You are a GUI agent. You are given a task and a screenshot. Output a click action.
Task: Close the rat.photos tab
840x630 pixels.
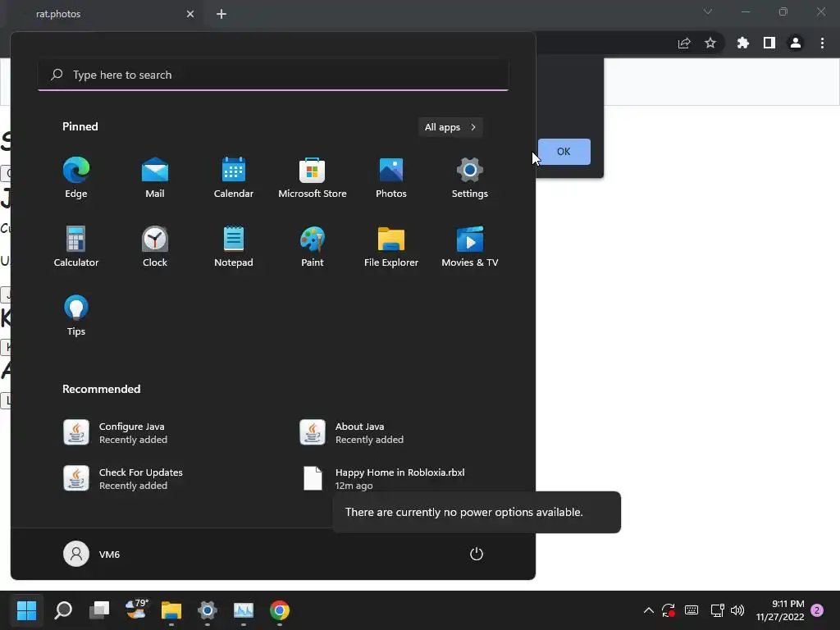coord(190,14)
